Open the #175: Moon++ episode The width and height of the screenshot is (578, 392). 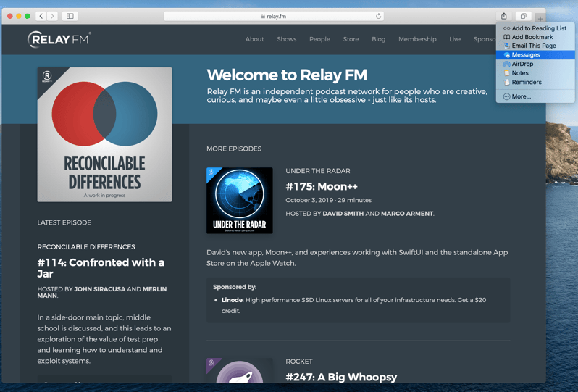[322, 187]
